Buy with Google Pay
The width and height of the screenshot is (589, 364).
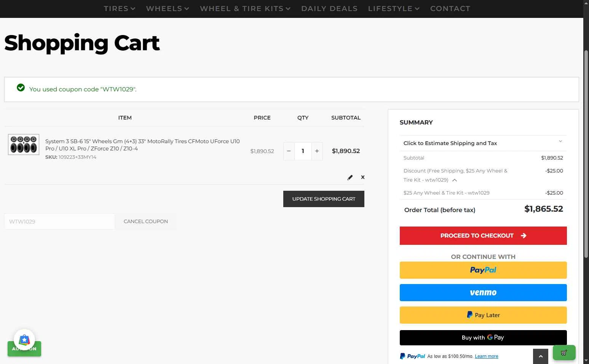click(483, 337)
